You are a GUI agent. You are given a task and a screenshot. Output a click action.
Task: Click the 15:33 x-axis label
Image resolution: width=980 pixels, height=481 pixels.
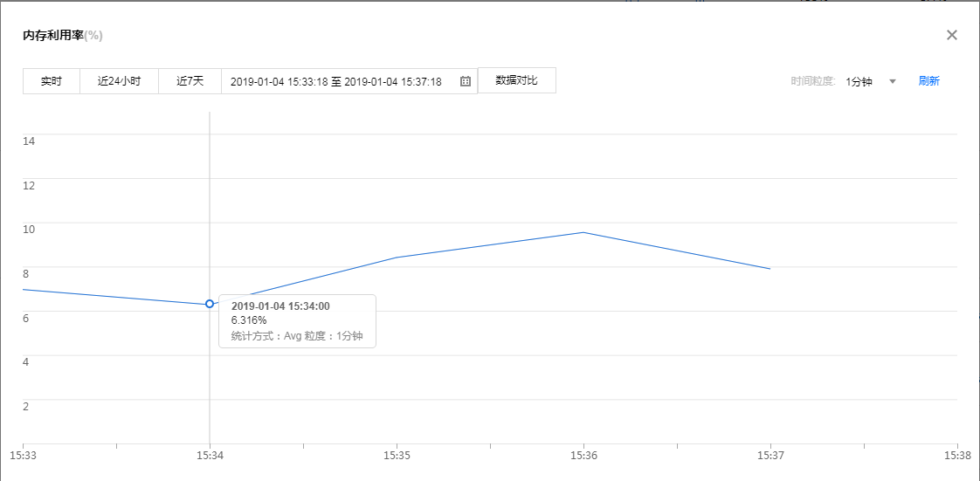(x=23, y=455)
